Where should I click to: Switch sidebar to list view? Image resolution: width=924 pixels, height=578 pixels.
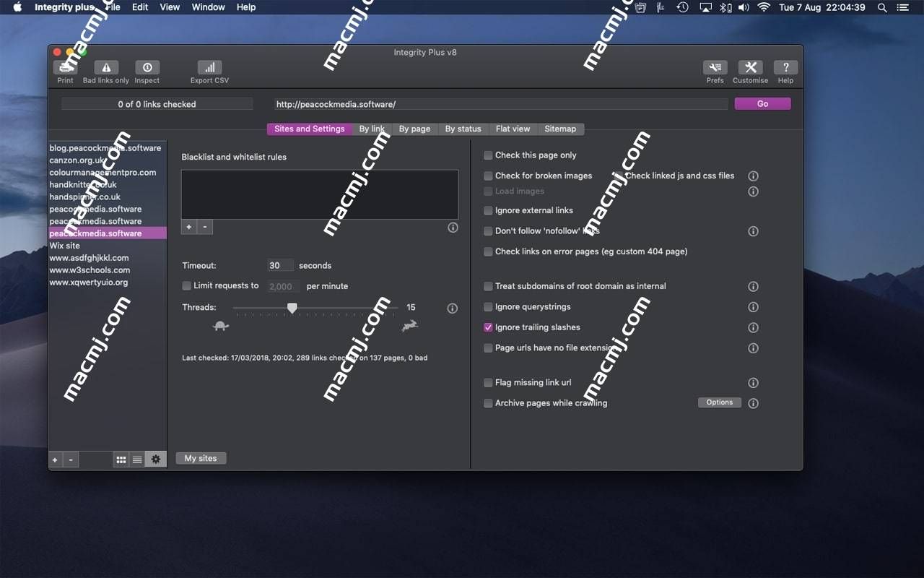[137, 460]
